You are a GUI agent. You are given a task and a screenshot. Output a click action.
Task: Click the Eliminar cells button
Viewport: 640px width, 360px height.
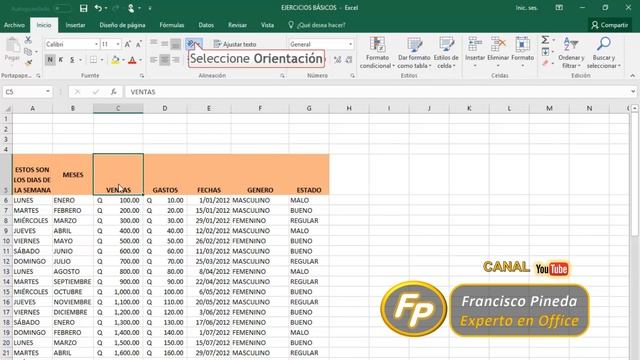[x=498, y=52]
